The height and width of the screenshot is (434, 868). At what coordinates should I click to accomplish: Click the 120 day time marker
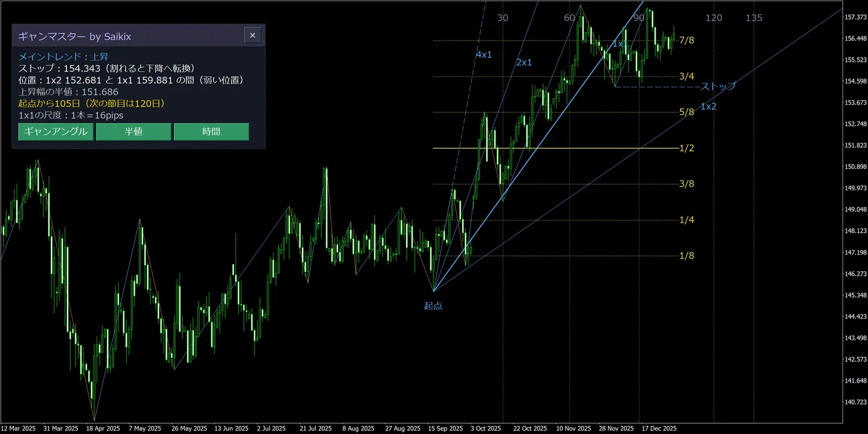pyautogui.click(x=714, y=18)
